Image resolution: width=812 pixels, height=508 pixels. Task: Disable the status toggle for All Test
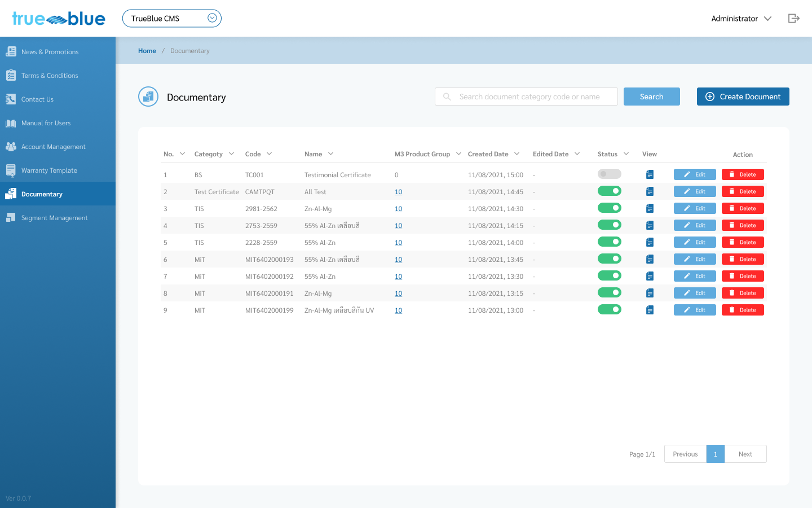[x=609, y=191]
